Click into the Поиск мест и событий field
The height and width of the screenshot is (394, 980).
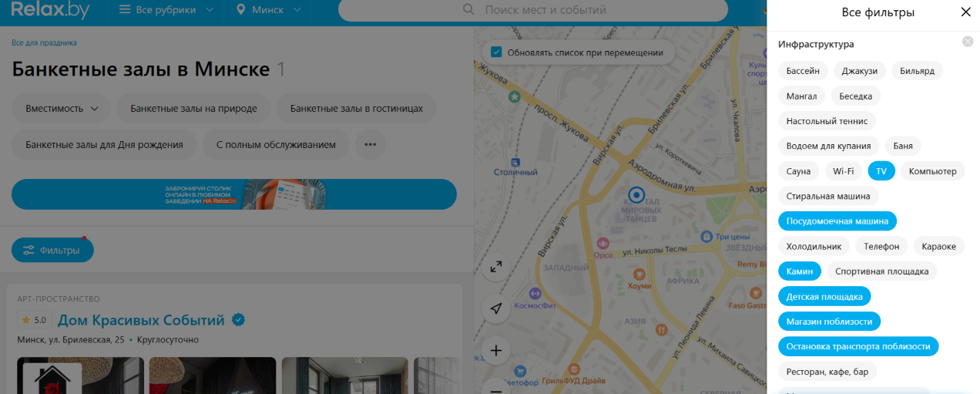tap(533, 10)
